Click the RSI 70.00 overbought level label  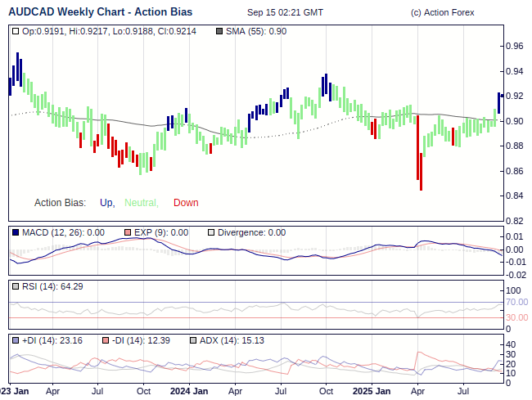[516, 302]
